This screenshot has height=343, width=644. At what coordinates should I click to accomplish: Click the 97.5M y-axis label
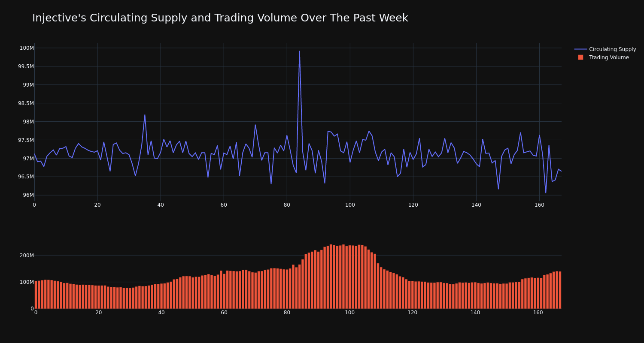click(26, 140)
